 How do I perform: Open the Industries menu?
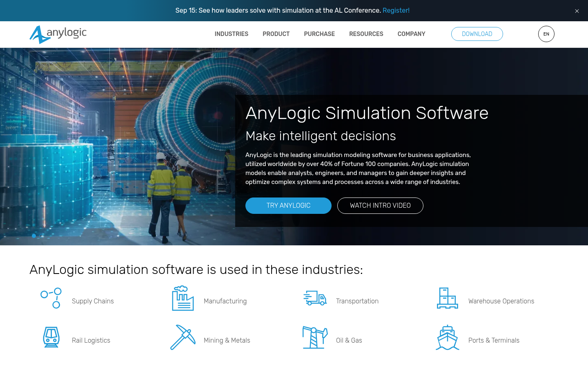click(232, 34)
